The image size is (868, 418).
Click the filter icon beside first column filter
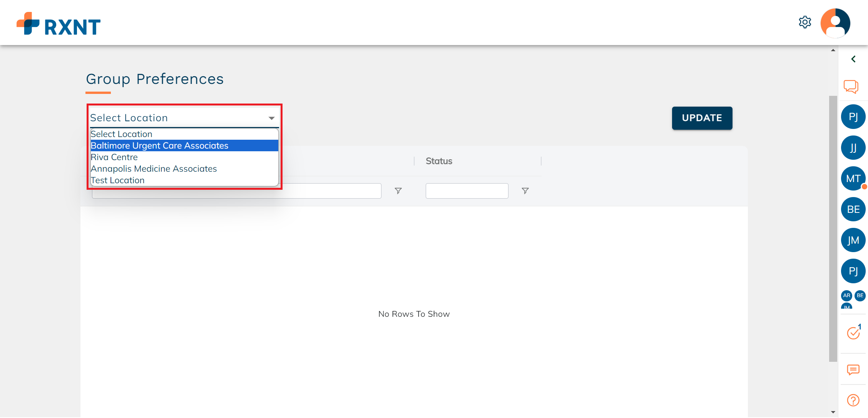[398, 191]
